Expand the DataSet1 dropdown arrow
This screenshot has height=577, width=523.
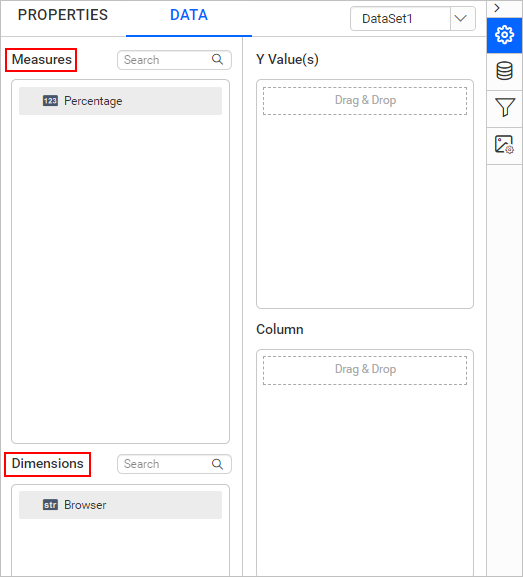461,18
